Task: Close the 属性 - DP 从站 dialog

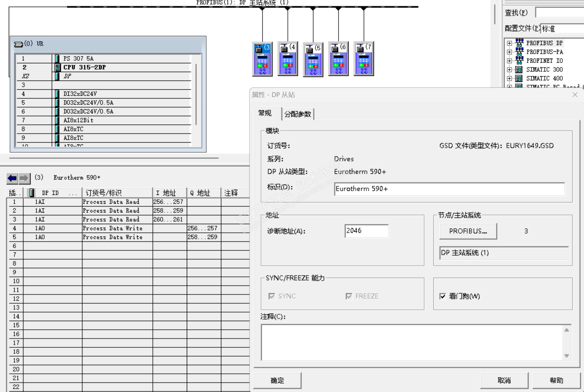Action: point(575,95)
